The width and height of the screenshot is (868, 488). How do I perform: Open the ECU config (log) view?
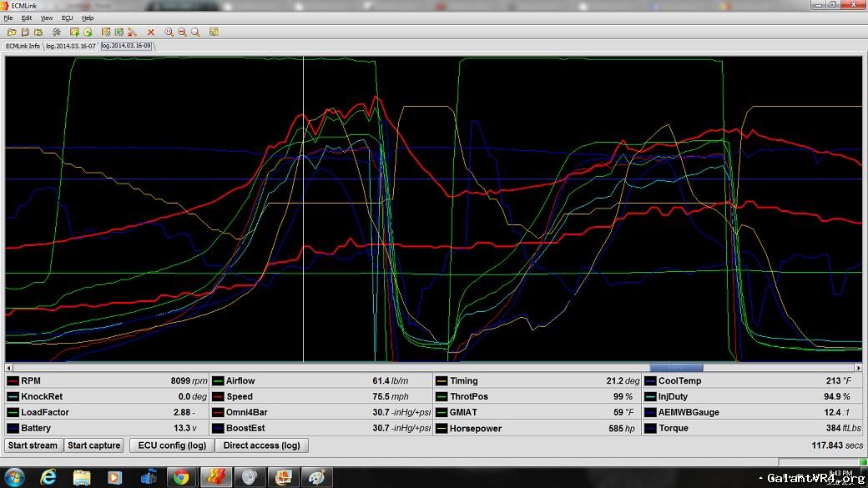click(172, 445)
